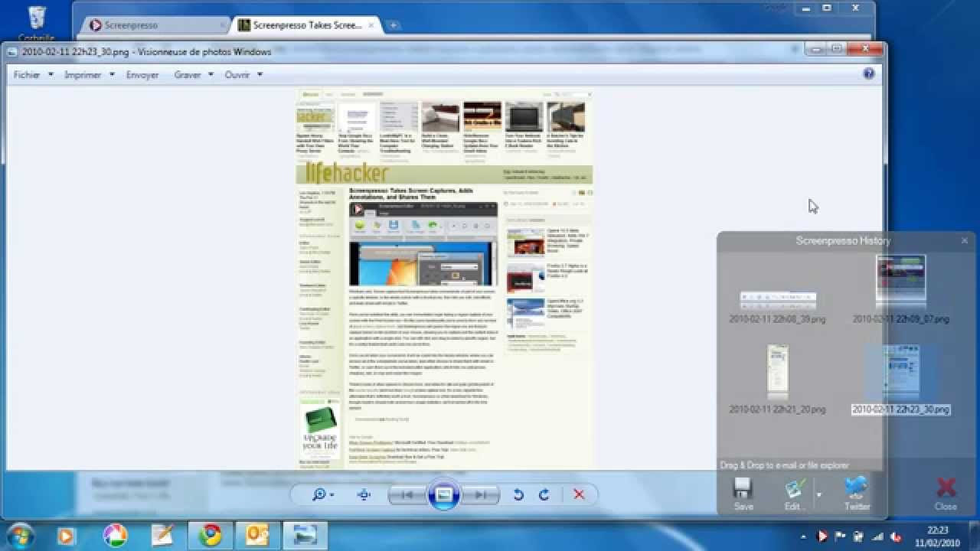Share the capture via Twitter
980x551 pixels.
click(857, 494)
